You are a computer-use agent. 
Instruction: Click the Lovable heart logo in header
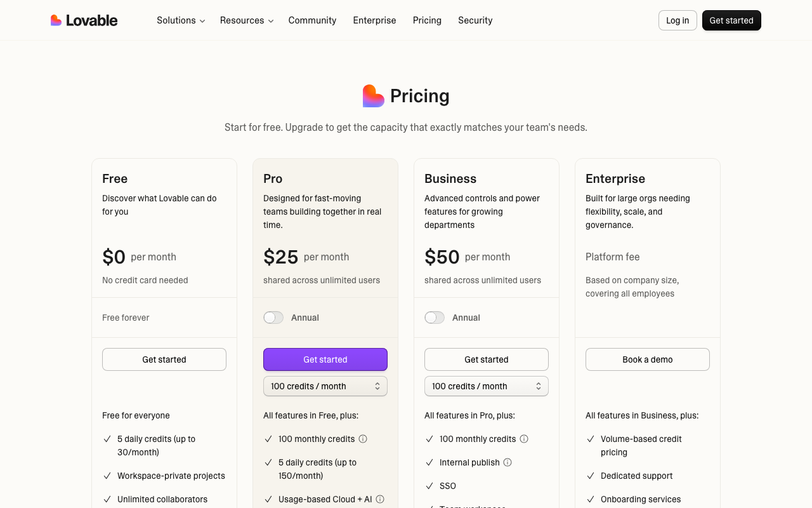coord(56,20)
